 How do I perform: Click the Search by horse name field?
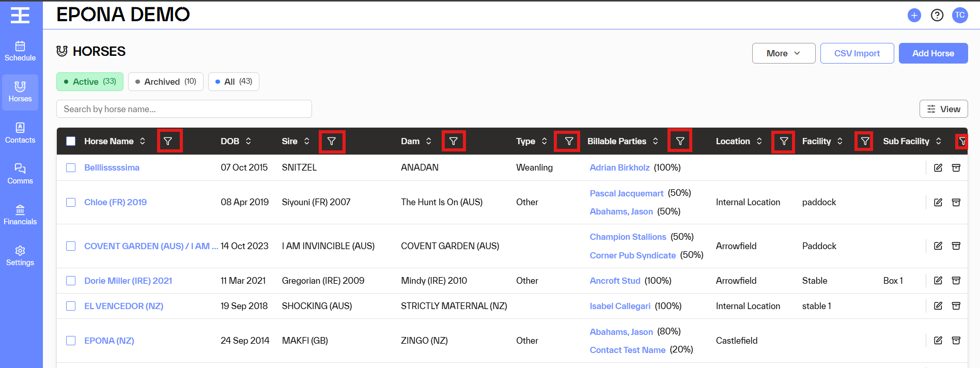point(184,109)
